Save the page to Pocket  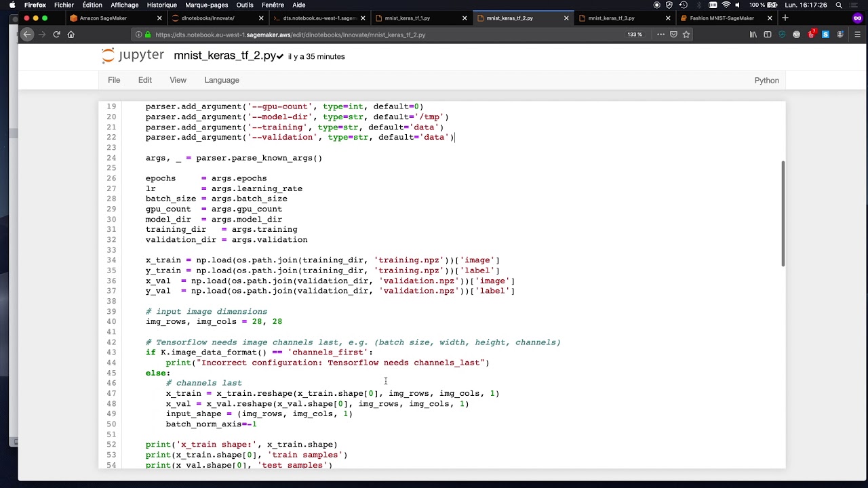point(673,35)
